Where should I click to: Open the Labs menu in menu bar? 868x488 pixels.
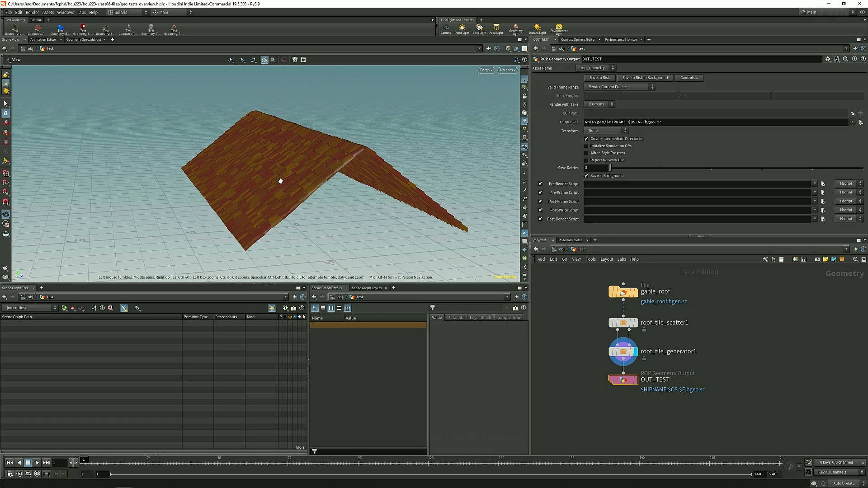[81, 12]
